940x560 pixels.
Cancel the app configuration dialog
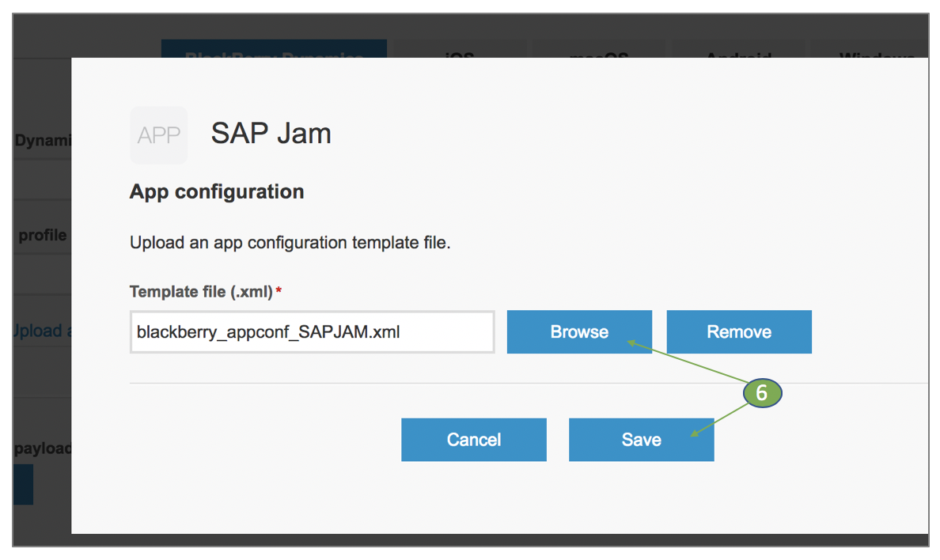coord(473,440)
